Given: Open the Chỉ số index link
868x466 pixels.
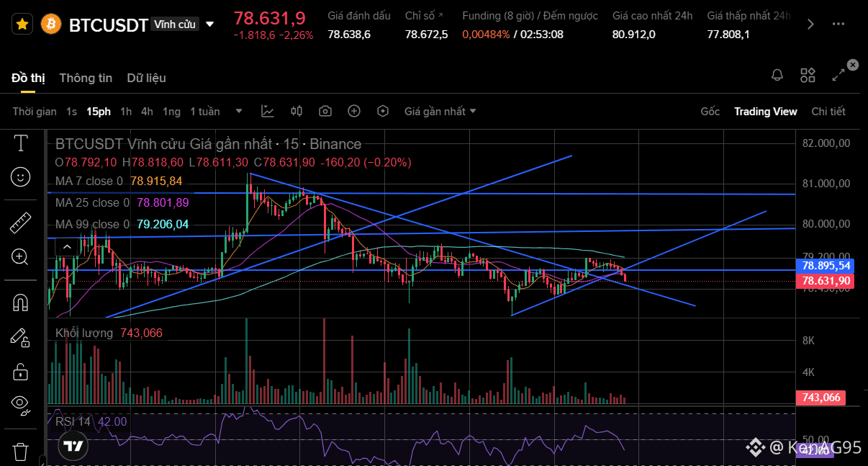Looking at the screenshot, I should 424,15.
